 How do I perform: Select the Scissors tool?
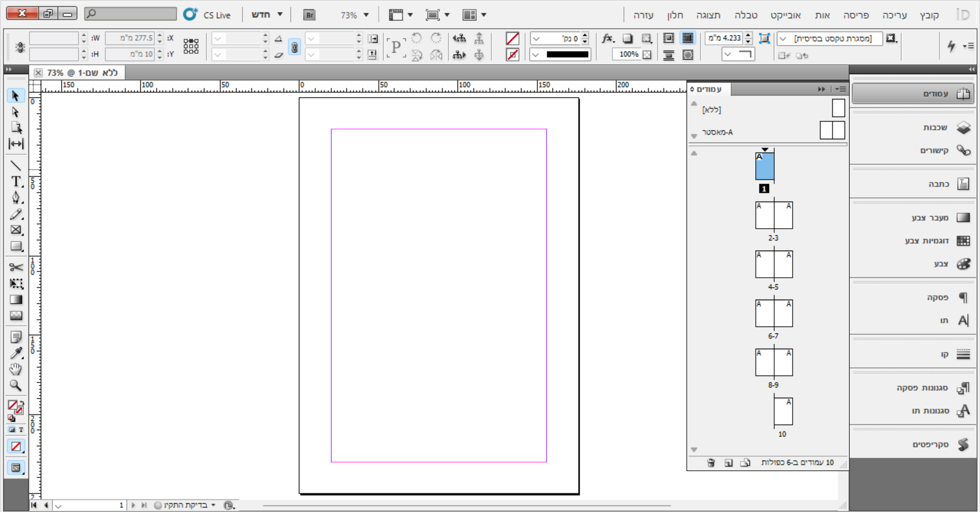point(16,267)
